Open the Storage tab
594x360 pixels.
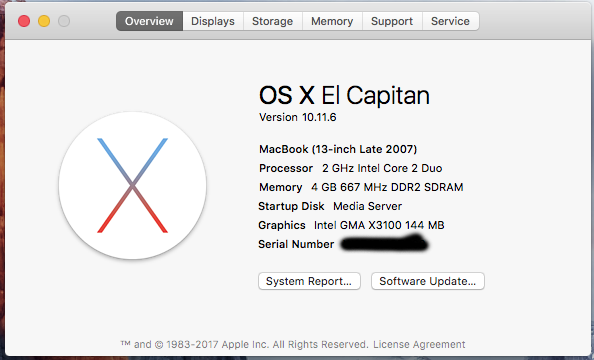273,21
